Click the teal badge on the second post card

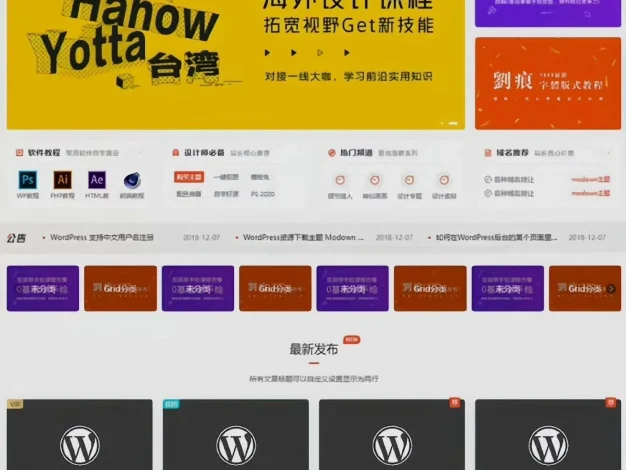[x=171, y=404]
